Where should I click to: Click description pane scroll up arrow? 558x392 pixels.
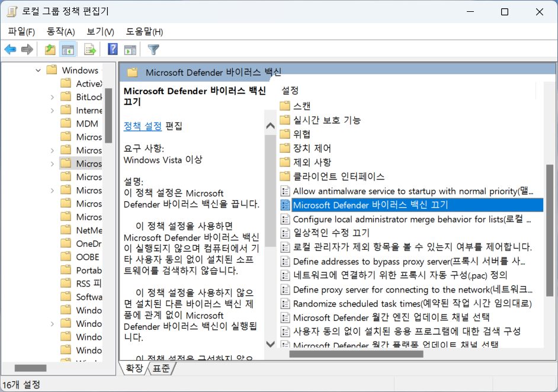(x=271, y=126)
